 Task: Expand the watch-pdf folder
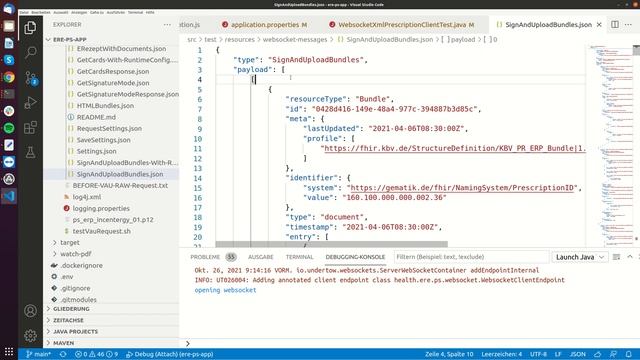click(76, 254)
